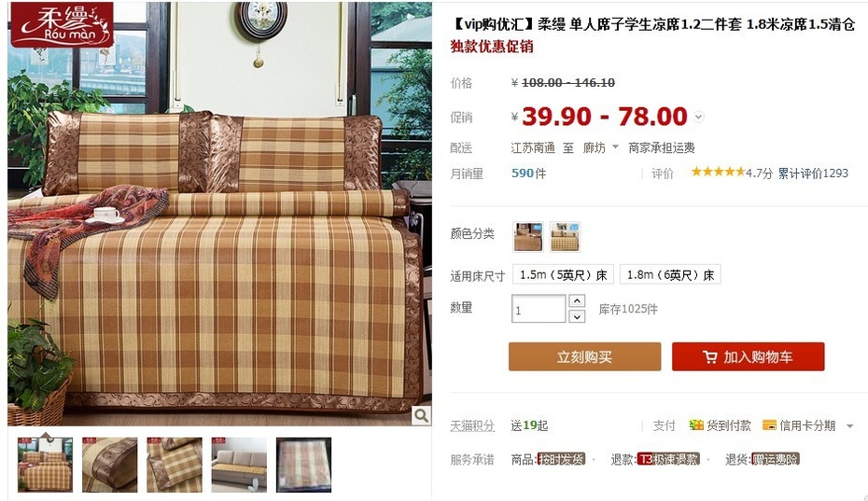Select the 1.5m (5英尺) bed size option
This screenshot has height=501, width=868.
(563, 274)
